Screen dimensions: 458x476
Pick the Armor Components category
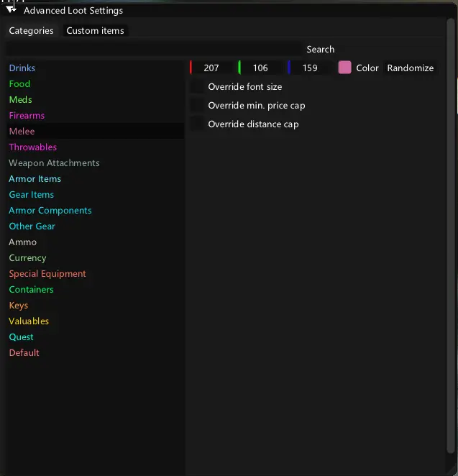pyautogui.click(x=50, y=211)
